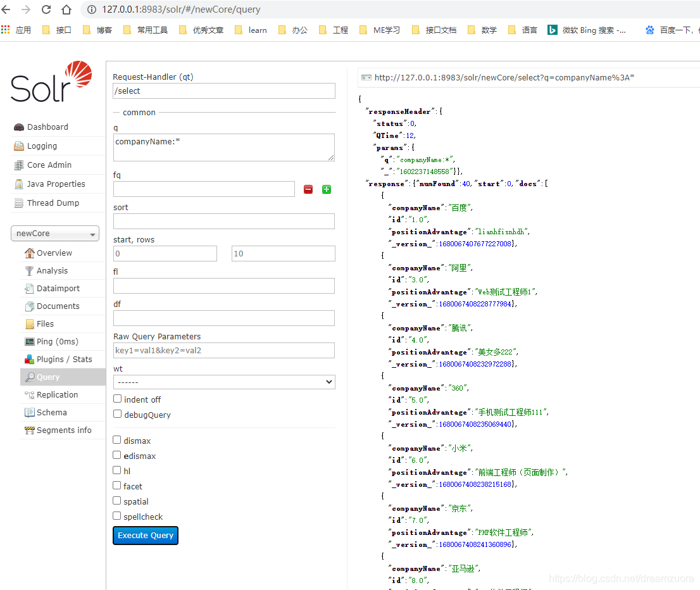The image size is (700, 590).
Task: Open the learn bookmark folder
Action: (x=251, y=30)
